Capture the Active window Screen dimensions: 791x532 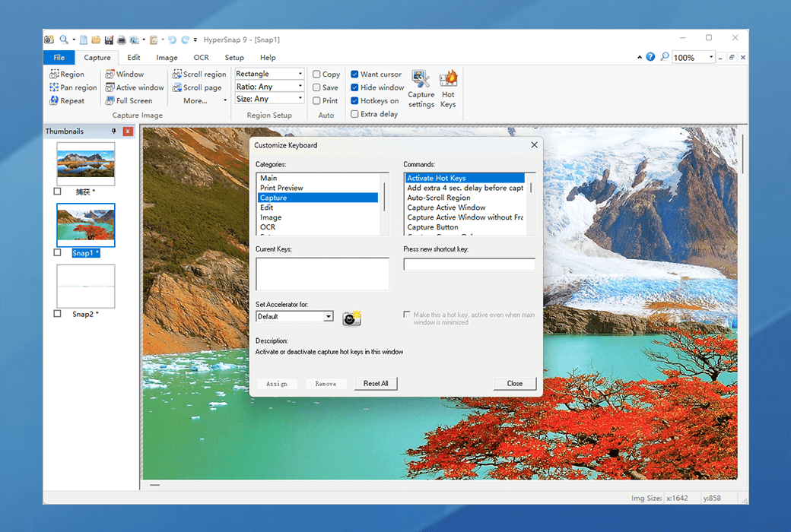coord(135,87)
